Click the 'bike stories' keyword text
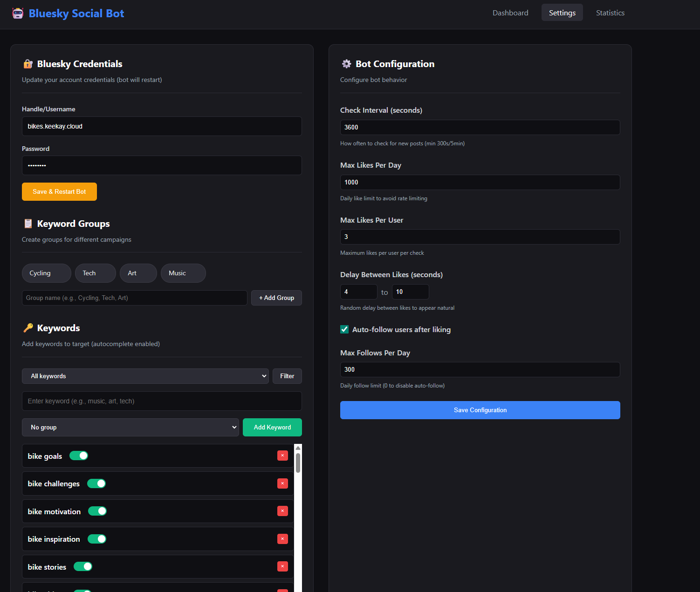 point(47,567)
